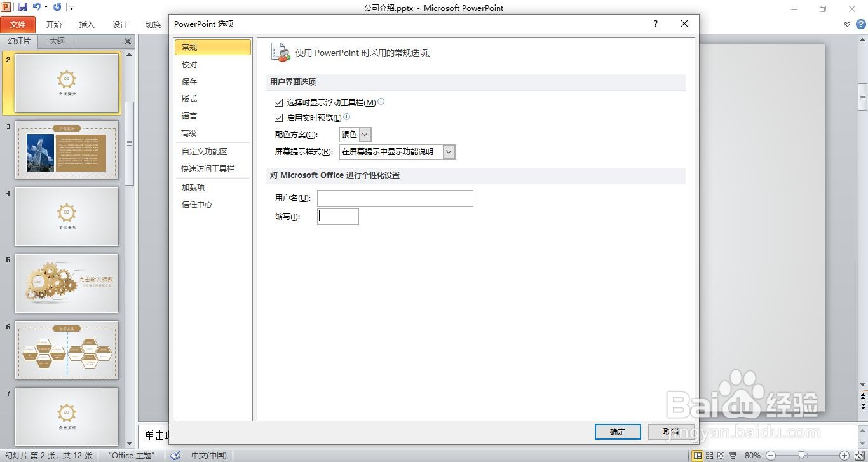Viewport: 868px width, 462px height.
Task: Select slide 5 thumbnail with gears
Action: [x=67, y=283]
